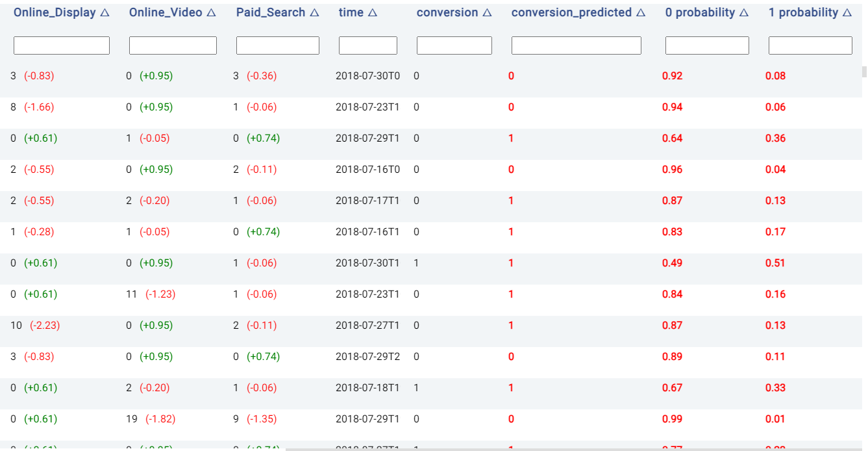The width and height of the screenshot is (868, 451).
Task: Click the 0.01 value in 1 probability
Action: click(776, 419)
